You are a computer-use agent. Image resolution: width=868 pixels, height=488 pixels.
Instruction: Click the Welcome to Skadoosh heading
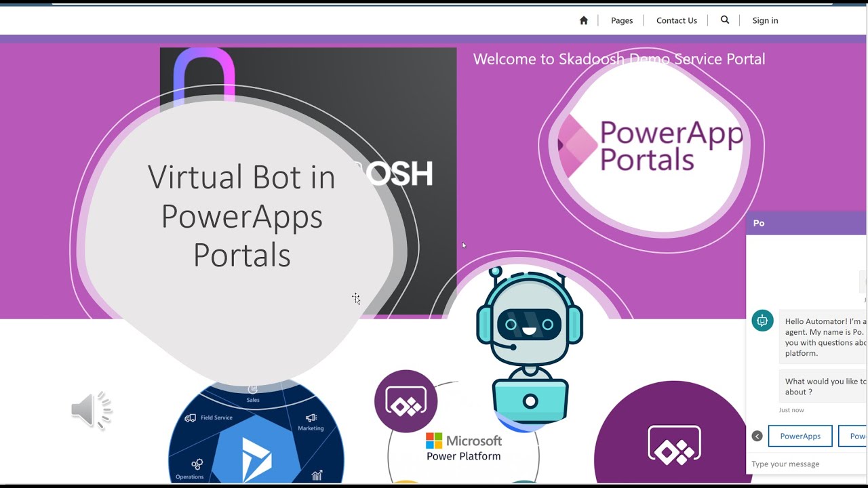619,59
